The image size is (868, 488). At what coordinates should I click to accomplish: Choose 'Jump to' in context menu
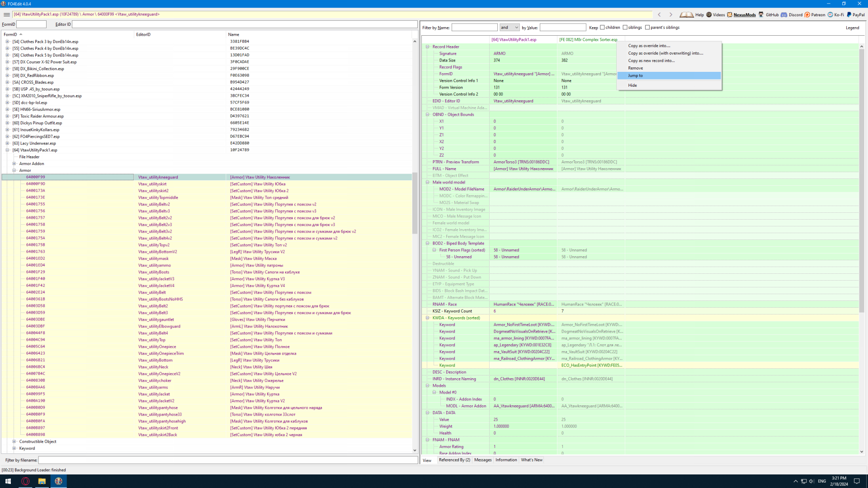click(x=635, y=75)
